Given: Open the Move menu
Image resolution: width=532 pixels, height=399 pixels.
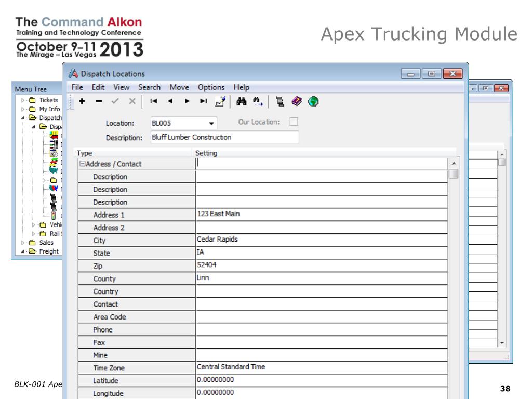Looking at the screenshot, I should coord(179,87).
